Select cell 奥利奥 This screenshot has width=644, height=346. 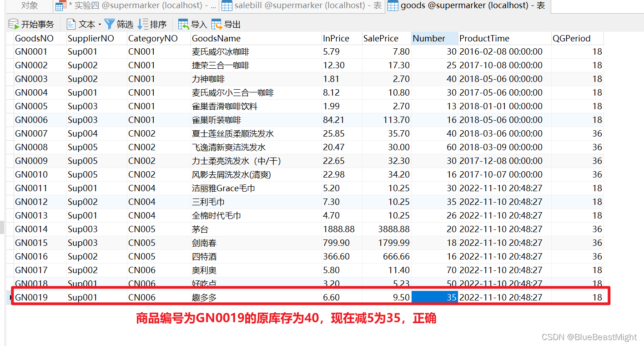pos(256,270)
